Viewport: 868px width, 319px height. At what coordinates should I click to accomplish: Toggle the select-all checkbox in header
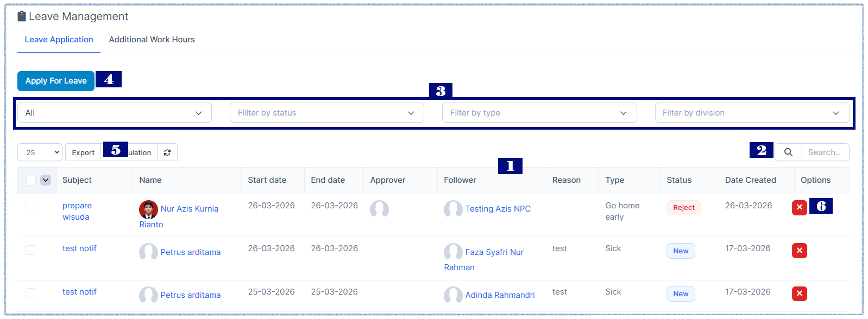click(x=31, y=181)
